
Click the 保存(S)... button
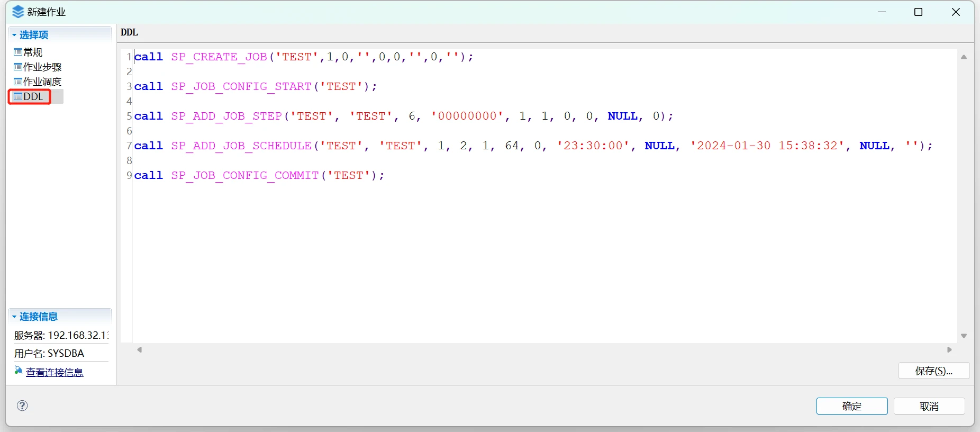coord(933,371)
